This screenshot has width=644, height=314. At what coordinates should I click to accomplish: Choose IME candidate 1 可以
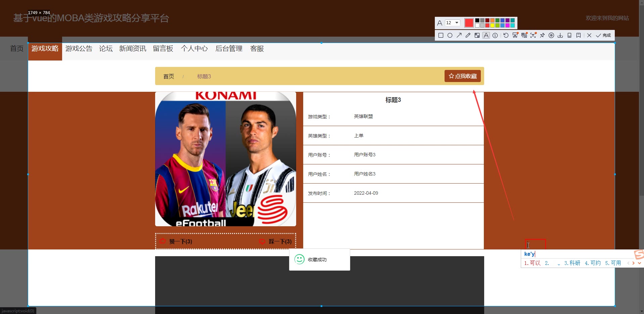[533, 263]
